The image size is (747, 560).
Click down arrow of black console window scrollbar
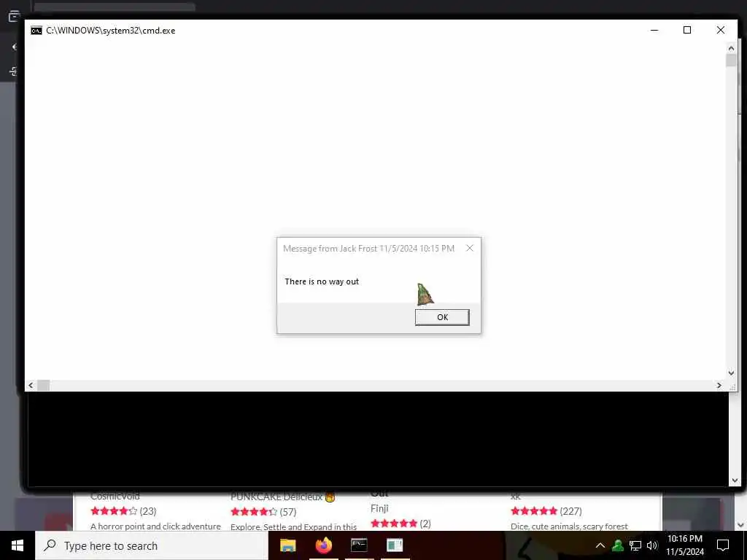[735, 481]
